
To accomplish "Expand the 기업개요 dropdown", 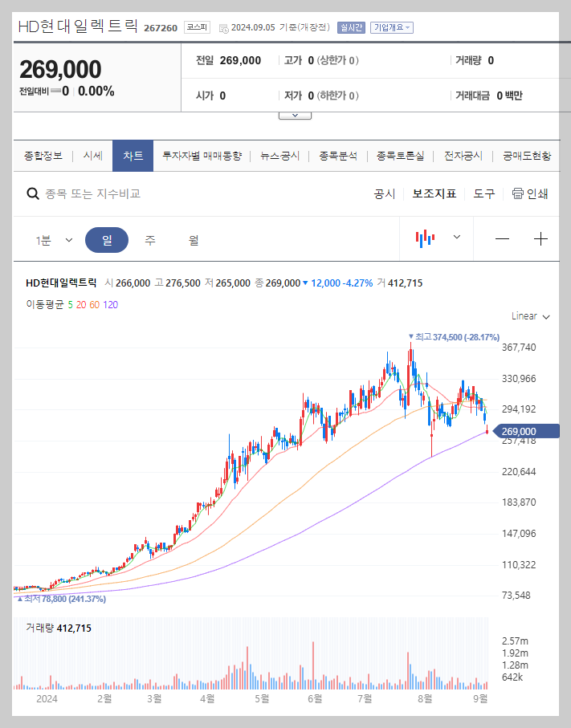I will point(391,26).
